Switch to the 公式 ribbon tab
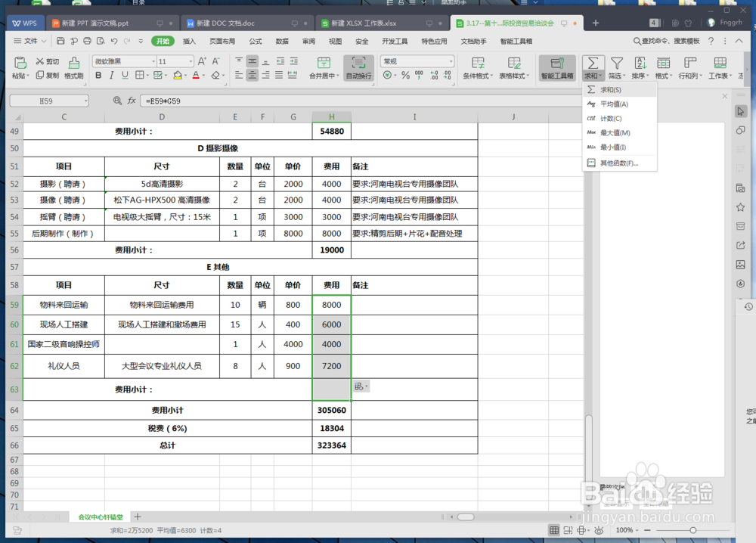 pos(256,41)
